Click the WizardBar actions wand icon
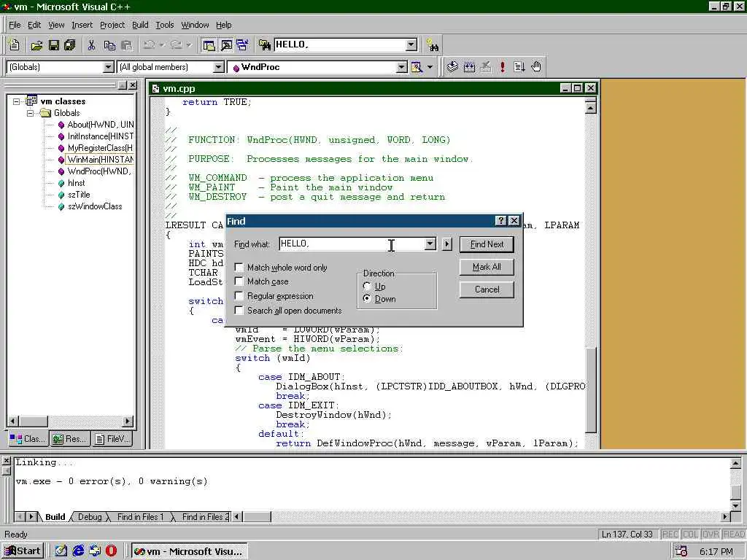747x560 pixels. click(417, 67)
